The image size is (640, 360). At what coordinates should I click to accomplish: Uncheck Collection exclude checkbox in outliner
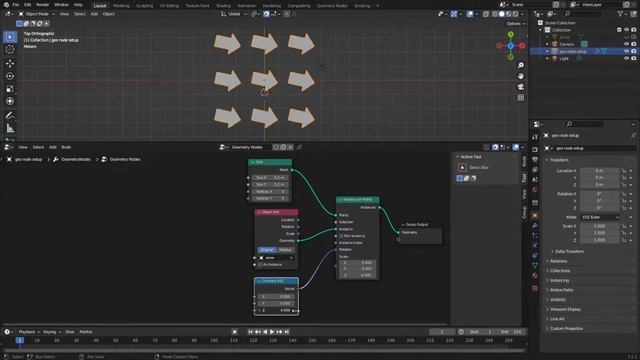[619, 30]
